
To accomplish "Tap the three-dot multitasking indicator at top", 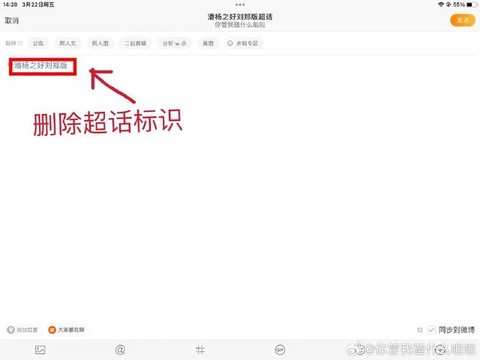I will [x=240, y=5].
